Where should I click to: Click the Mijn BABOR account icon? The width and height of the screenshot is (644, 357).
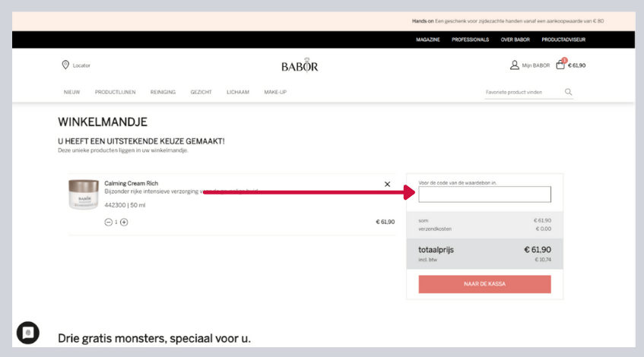coord(514,65)
